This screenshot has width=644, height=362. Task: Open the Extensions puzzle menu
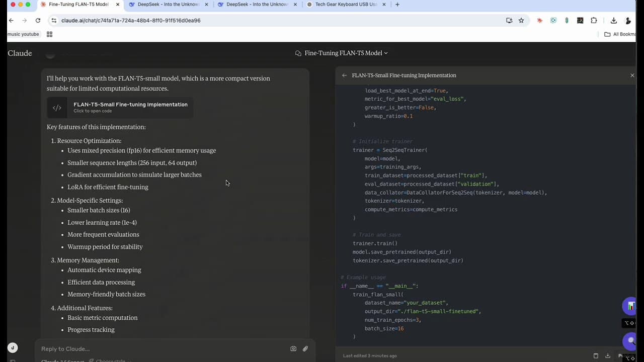click(x=594, y=21)
